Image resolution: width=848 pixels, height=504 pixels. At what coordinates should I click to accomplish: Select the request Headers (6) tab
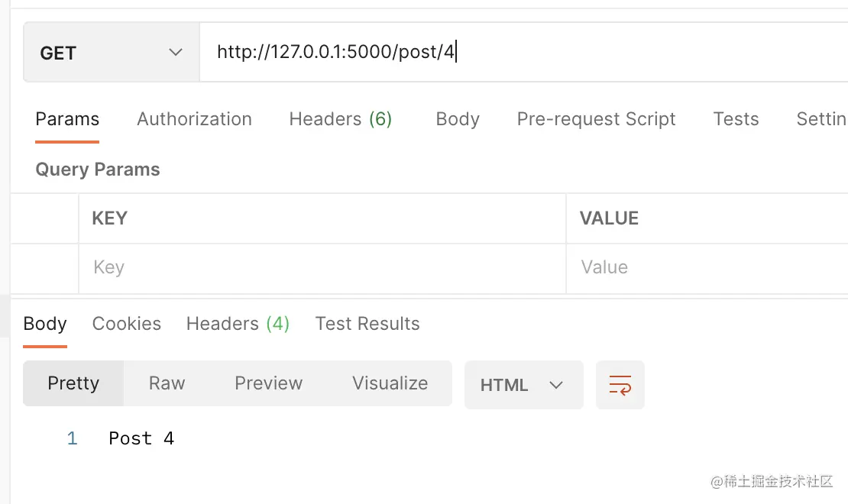[340, 119]
